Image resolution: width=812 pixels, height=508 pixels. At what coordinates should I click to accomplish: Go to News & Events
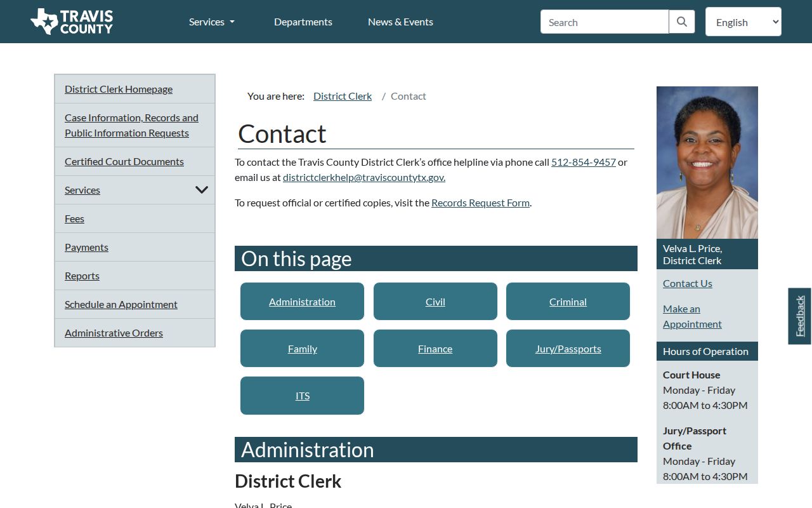[x=400, y=22]
